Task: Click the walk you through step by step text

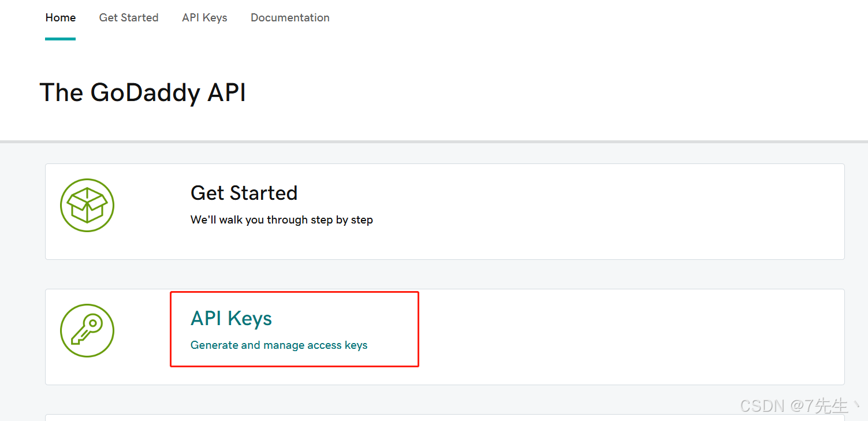Action: pos(281,220)
